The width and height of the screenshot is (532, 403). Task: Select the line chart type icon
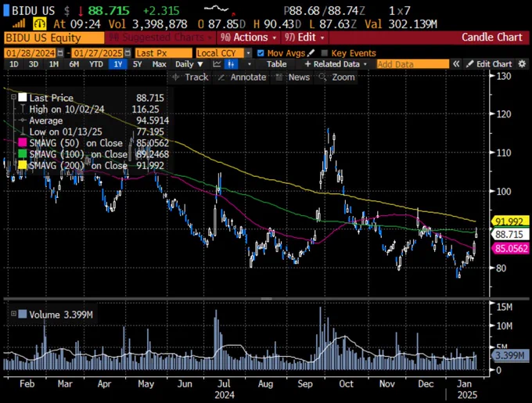217,64
